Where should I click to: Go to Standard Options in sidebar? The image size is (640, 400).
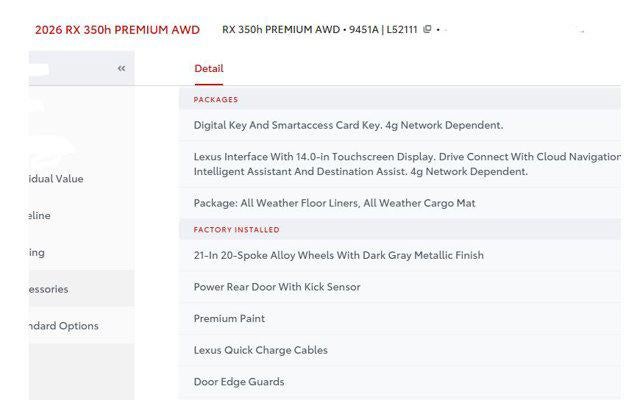(63, 326)
